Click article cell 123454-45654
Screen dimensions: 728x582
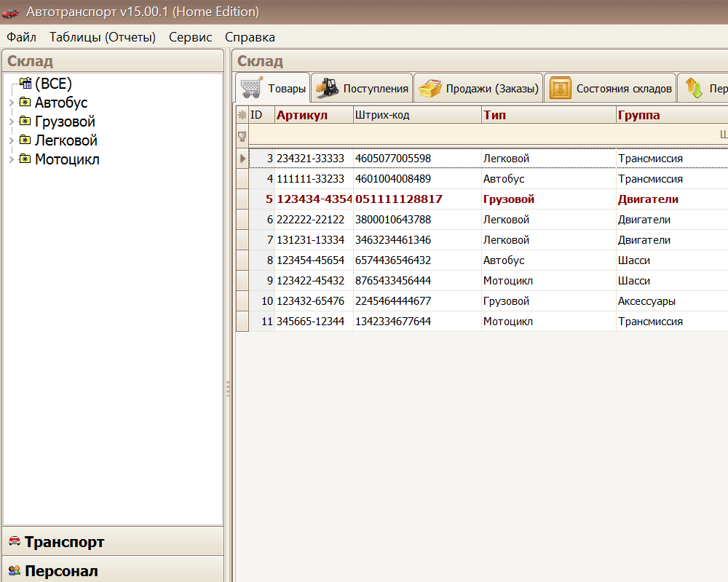click(x=314, y=260)
